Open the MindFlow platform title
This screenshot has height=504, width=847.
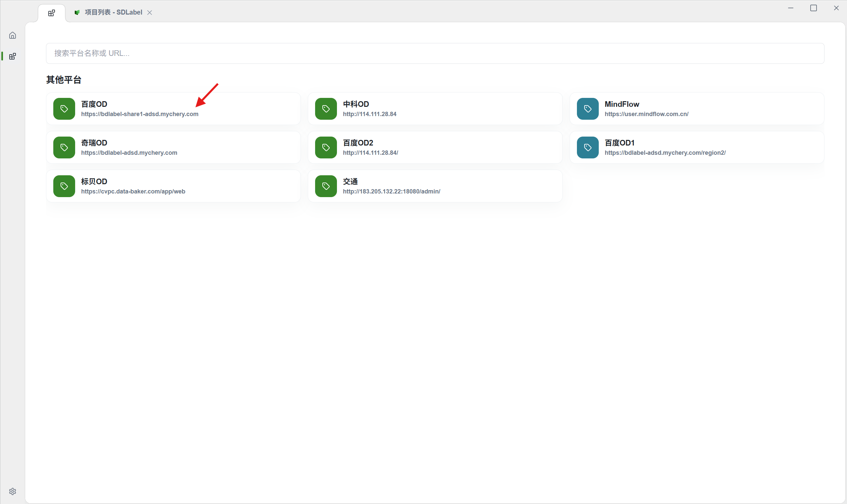(622, 104)
